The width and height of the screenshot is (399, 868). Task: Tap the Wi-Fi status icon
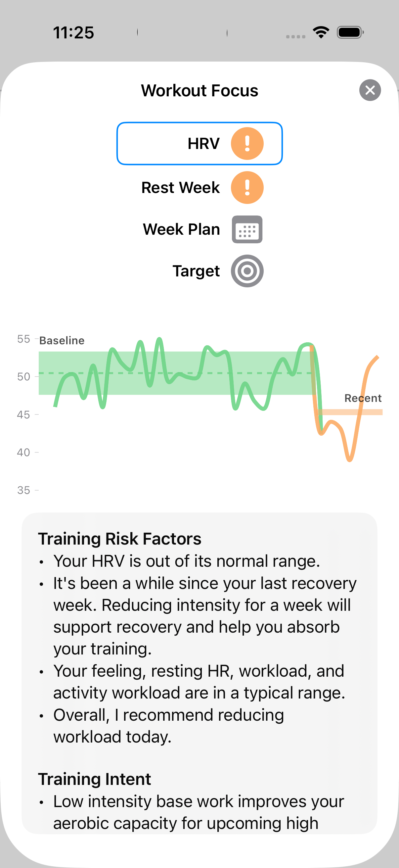tap(321, 32)
